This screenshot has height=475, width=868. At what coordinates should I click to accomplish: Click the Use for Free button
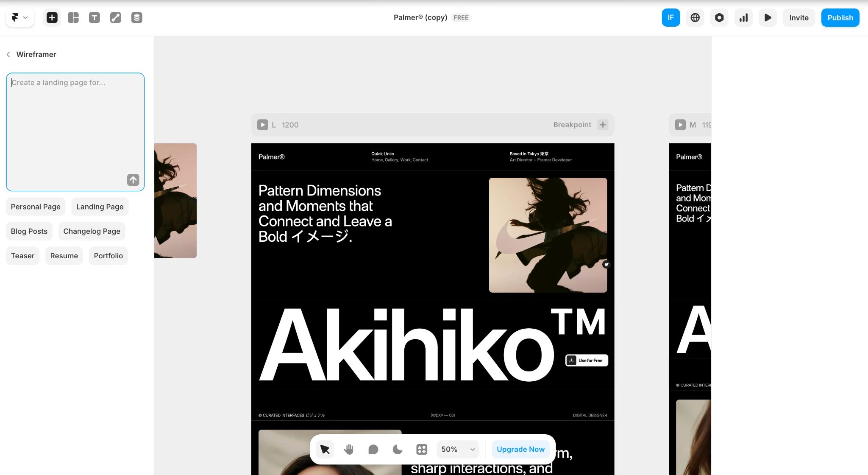point(587,360)
